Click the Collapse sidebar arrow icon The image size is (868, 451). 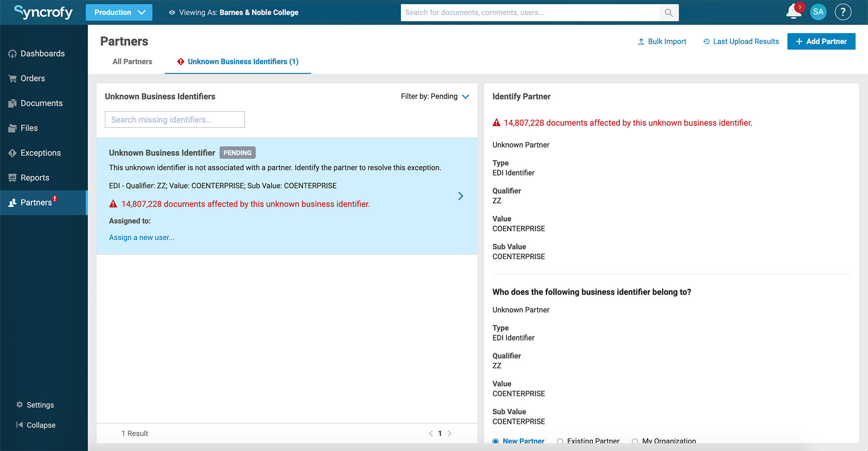click(x=19, y=424)
